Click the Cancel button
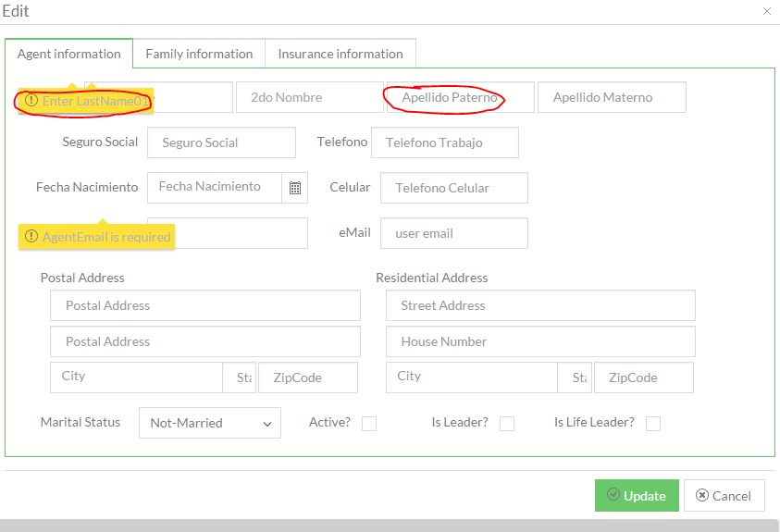The height and width of the screenshot is (532, 780). tap(724, 496)
